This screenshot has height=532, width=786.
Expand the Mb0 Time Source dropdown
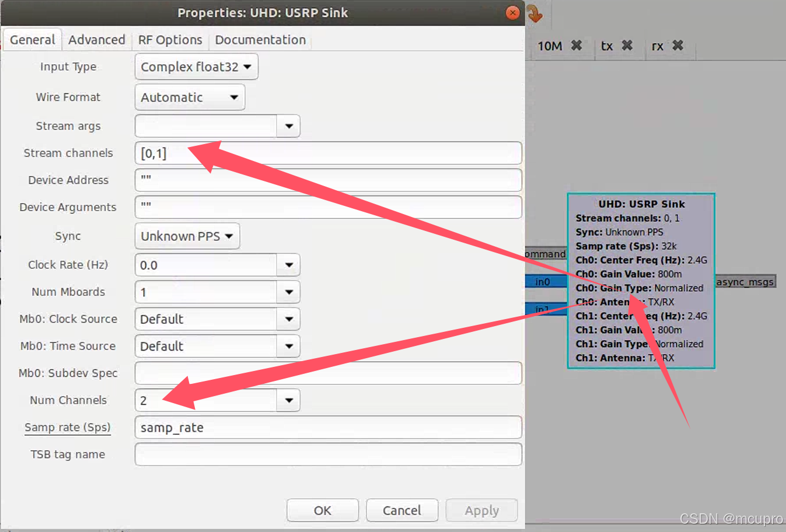point(289,346)
